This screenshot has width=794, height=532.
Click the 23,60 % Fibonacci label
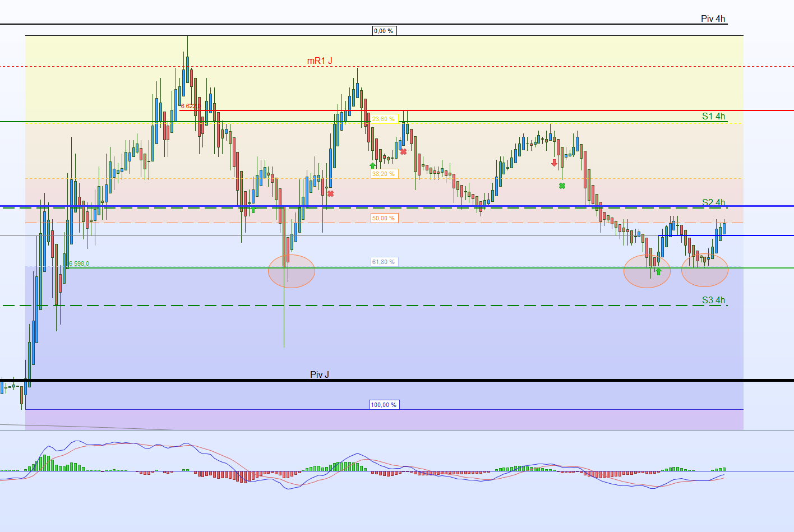click(384, 119)
